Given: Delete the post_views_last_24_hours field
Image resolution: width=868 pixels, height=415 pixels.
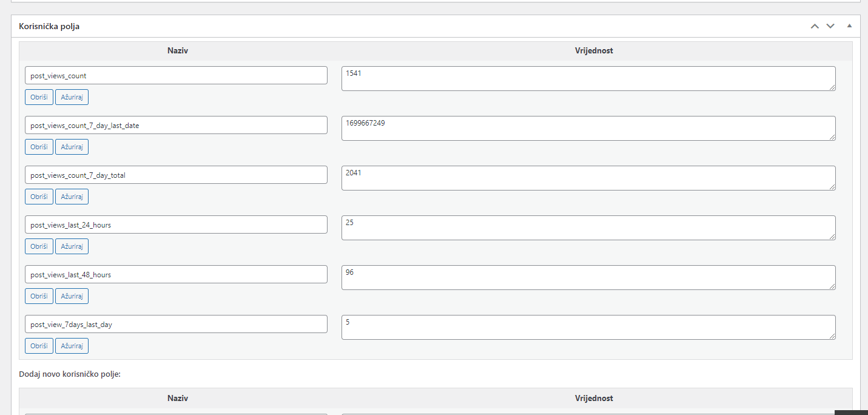Looking at the screenshot, I should click(x=39, y=246).
